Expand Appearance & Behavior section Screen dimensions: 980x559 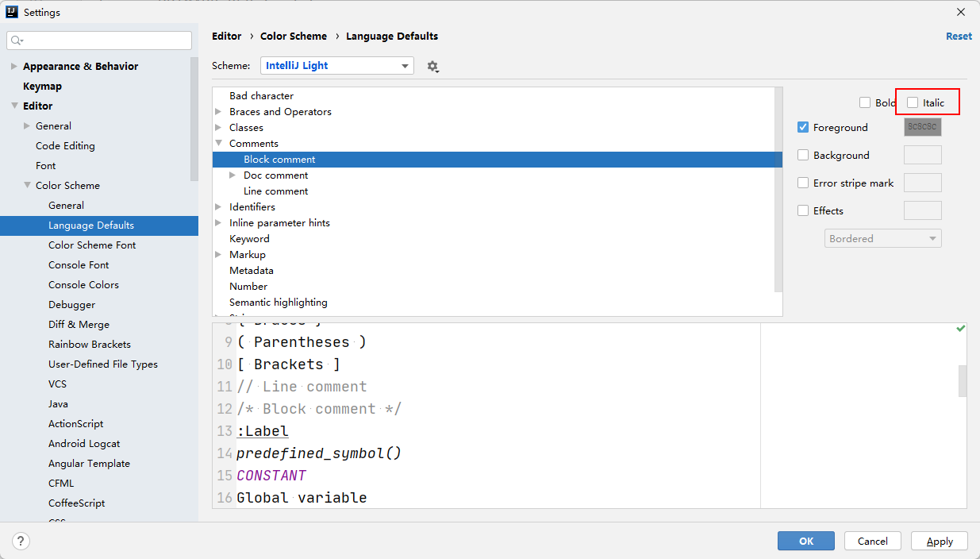[x=14, y=66]
